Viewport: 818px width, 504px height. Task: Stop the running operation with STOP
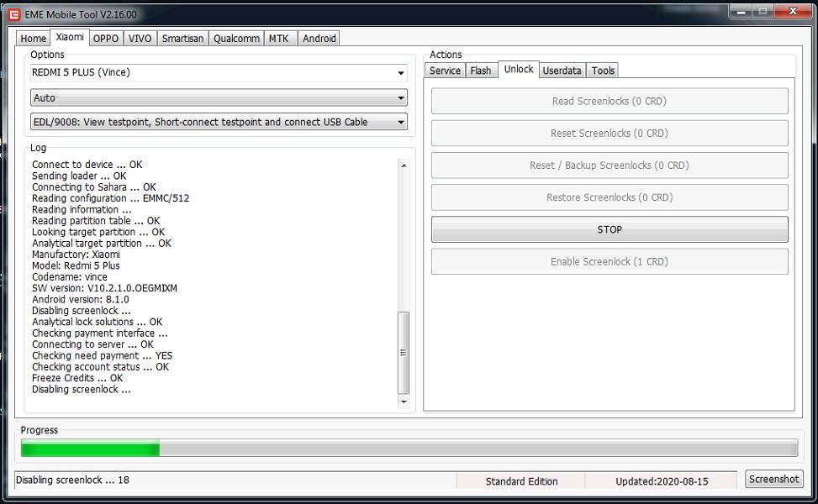click(x=610, y=229)
